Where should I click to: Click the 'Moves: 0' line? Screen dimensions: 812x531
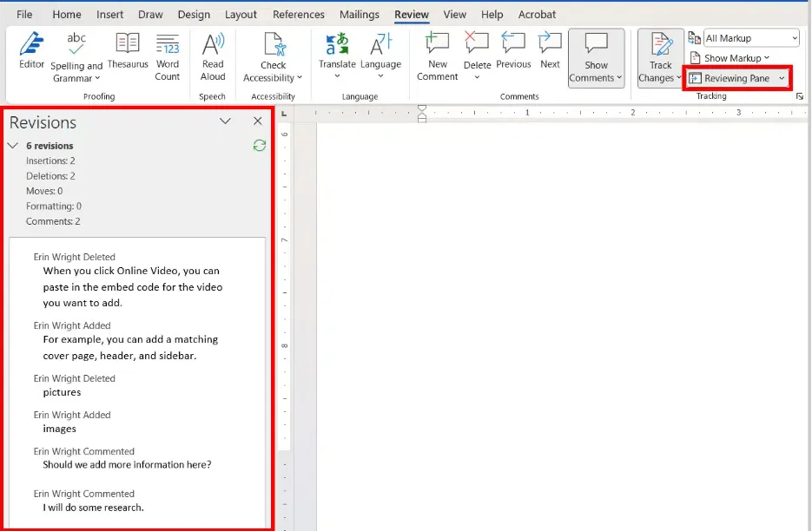[44, 191]
